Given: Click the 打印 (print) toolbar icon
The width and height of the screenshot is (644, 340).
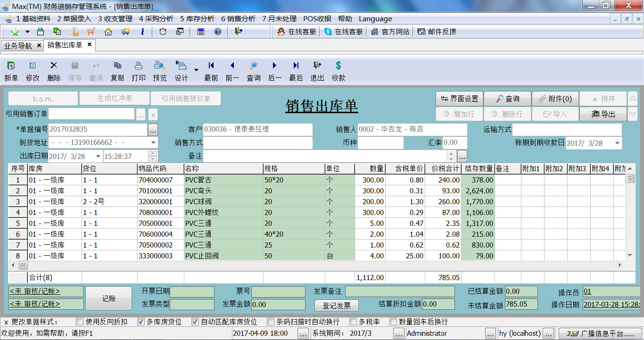Looking at the screenshot, I should (x=139, y=66).
